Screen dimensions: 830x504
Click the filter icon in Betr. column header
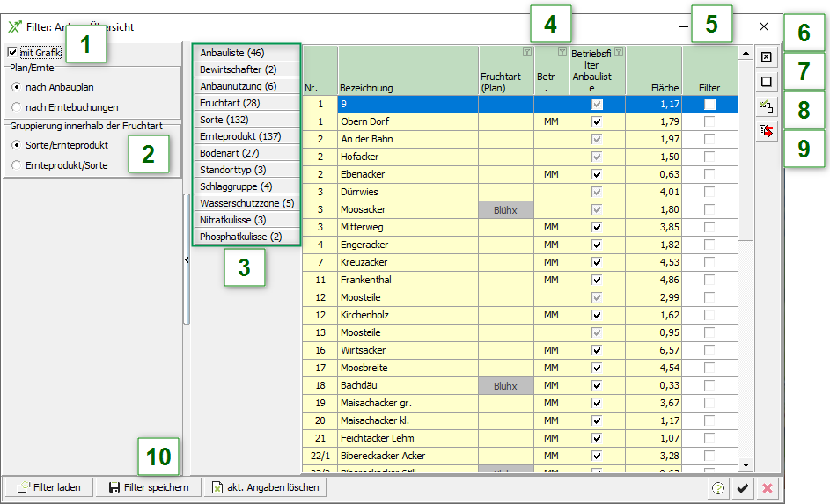[562, 53]
